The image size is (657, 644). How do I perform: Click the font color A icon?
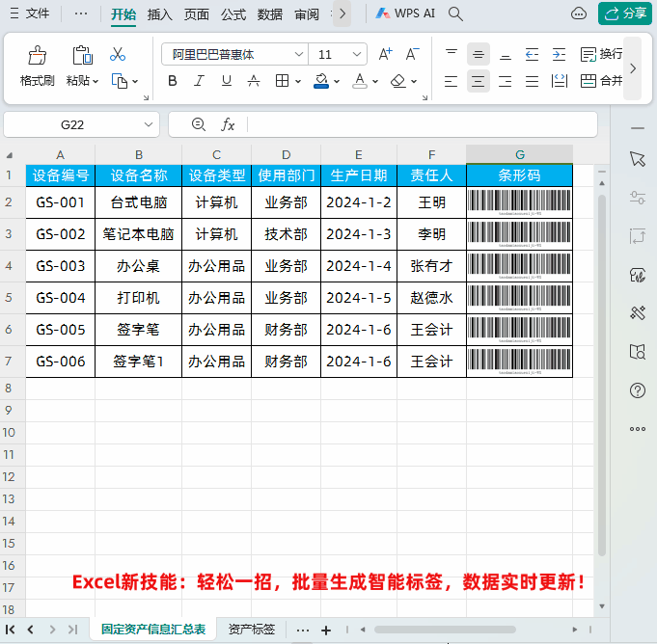pos(360,80)
